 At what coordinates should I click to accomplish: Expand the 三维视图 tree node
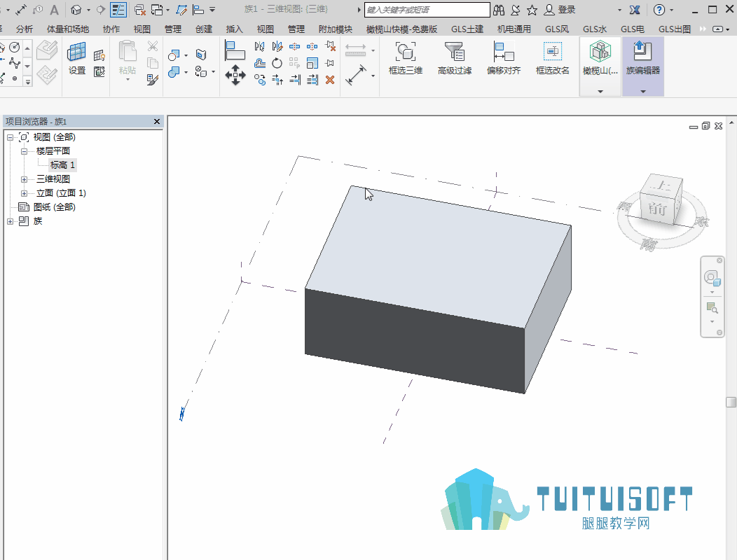pyautogui.click(x=24, y=179)
